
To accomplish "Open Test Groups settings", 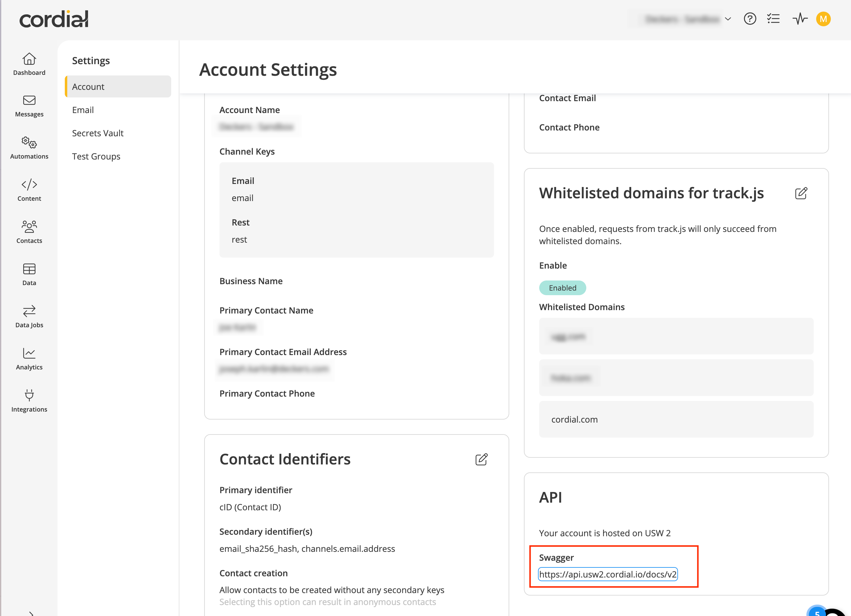I will coord(96,156).
